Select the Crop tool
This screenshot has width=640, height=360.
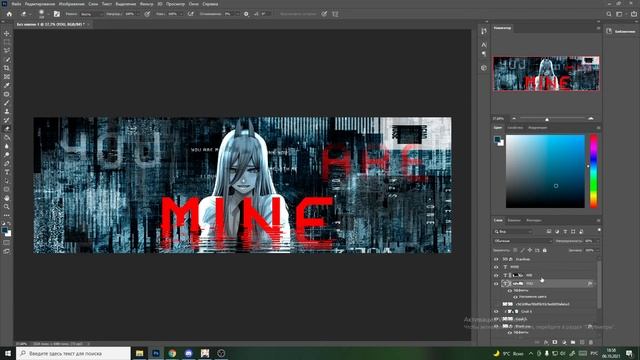[x=7, y=68]
